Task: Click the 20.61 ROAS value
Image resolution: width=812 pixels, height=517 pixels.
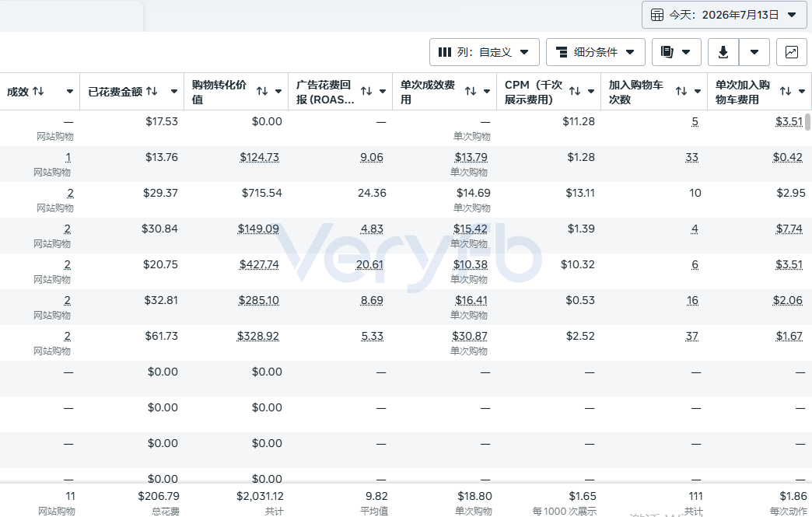Action: [x=369, y=264]
